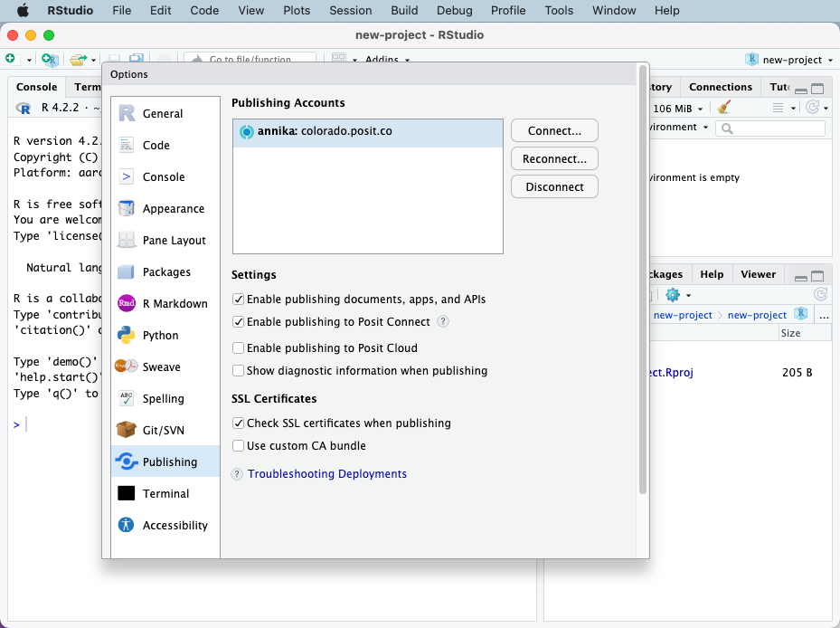Enable Use custom CA bundle
840x628 pixels.
(x=239, y=445)
